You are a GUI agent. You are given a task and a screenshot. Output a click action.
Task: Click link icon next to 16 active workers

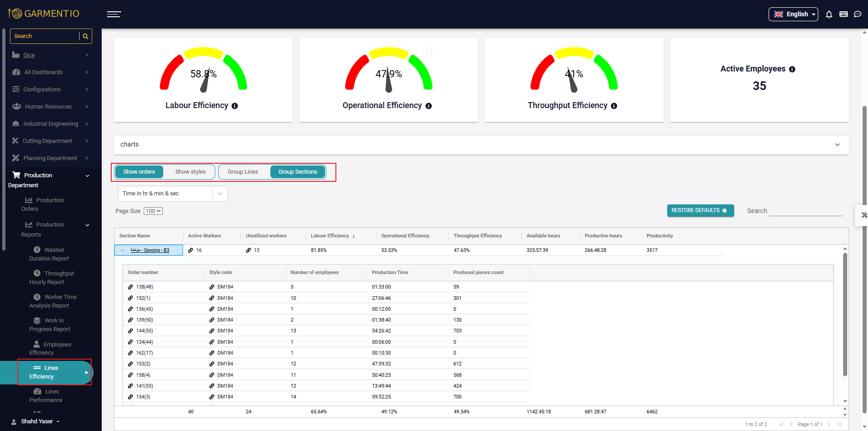[191, 250]
